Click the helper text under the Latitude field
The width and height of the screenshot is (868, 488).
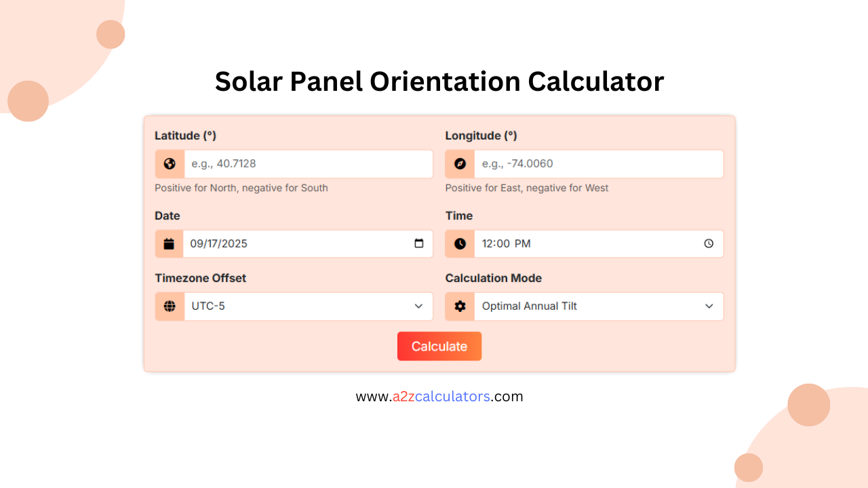coord(241,188)
